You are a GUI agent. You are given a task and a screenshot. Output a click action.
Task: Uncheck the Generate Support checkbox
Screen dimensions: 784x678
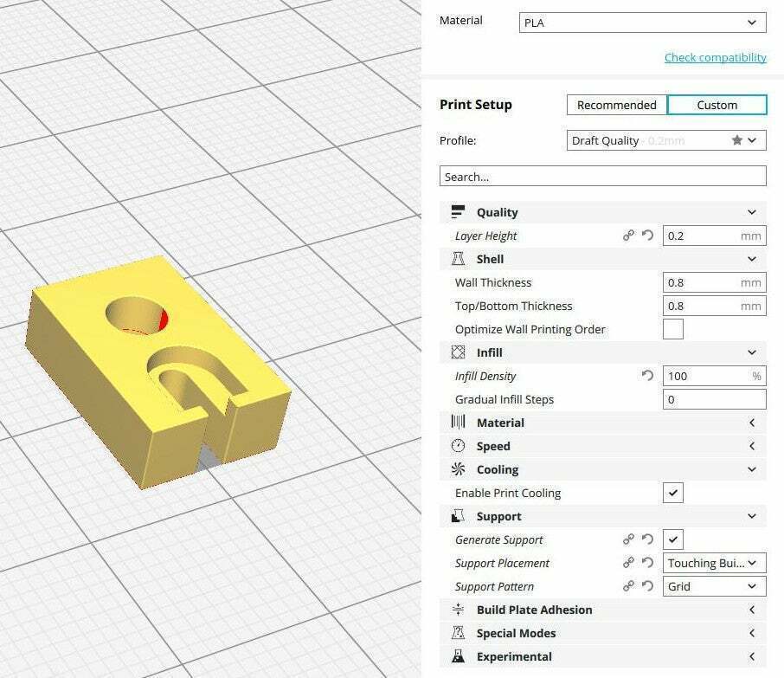tap(673, 539)
